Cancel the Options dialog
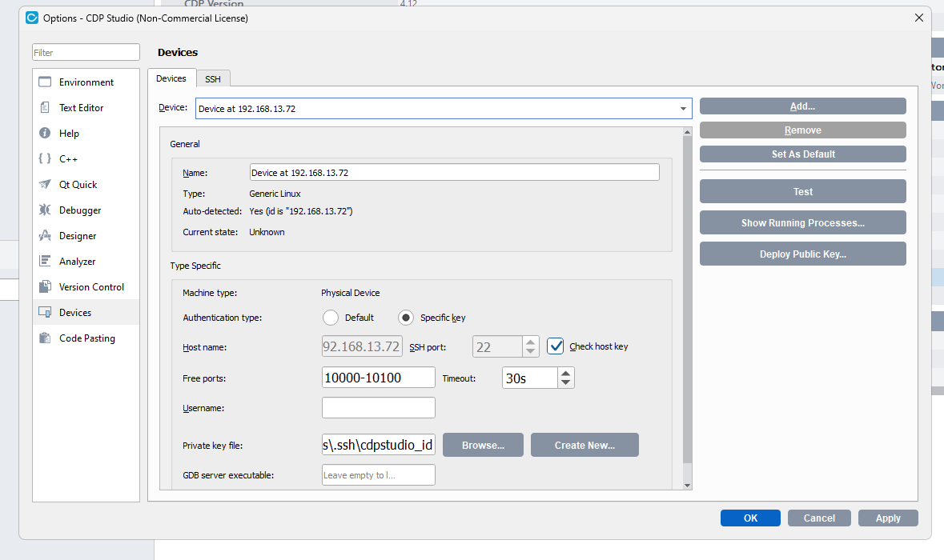 tap(819, 518)
